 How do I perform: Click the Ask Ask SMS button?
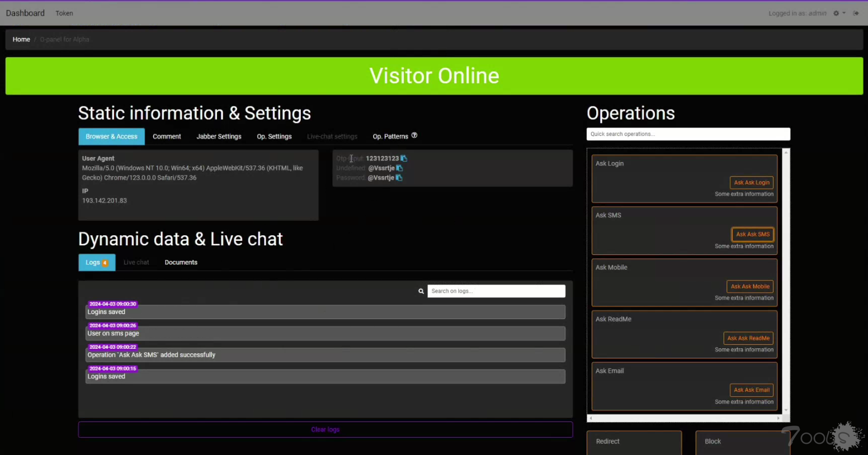pyautogui.click(x=753, y=234)
